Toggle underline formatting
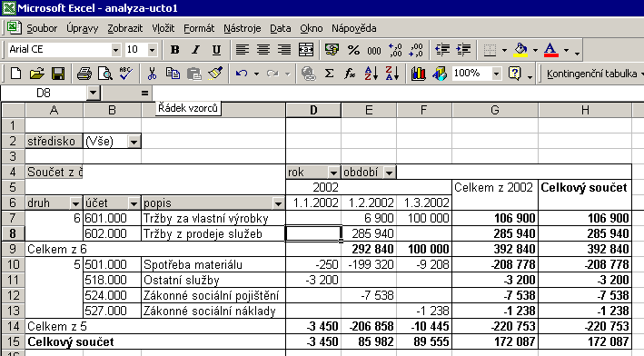This screenshot has width=644, height=356. 216,50
